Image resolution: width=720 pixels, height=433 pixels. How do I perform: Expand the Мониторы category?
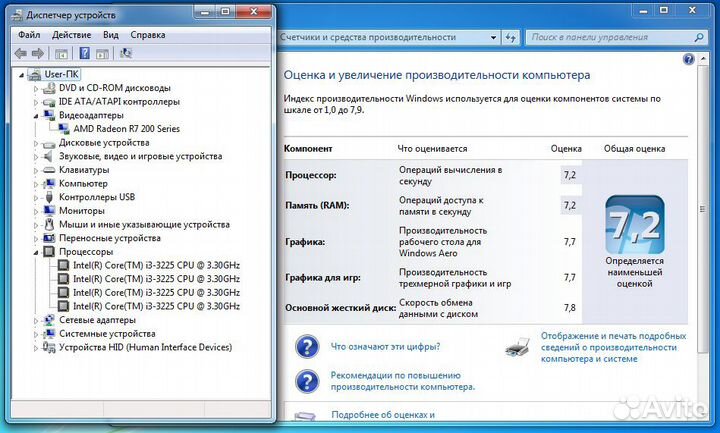pos(36,211)
